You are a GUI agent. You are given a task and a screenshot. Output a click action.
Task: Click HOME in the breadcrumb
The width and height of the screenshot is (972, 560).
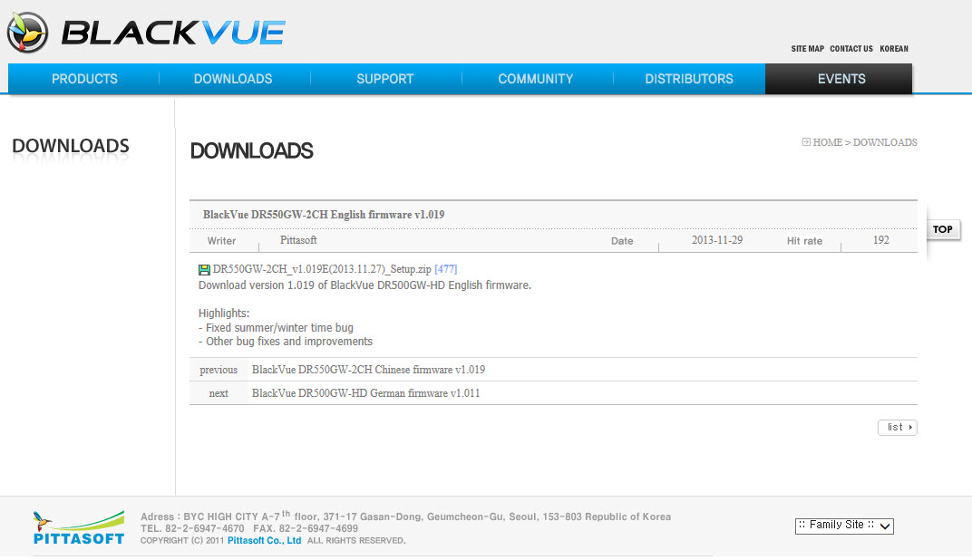(828, 142)
